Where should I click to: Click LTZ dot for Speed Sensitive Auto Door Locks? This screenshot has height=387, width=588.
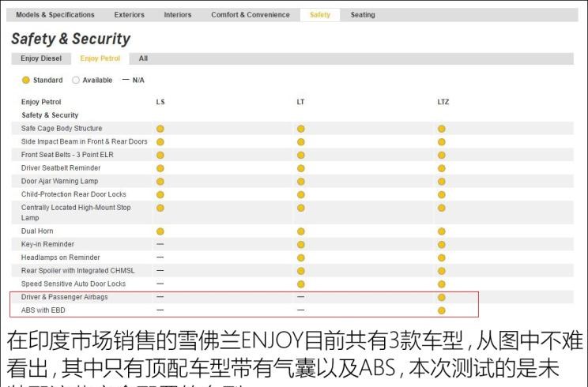click(441, 284)
